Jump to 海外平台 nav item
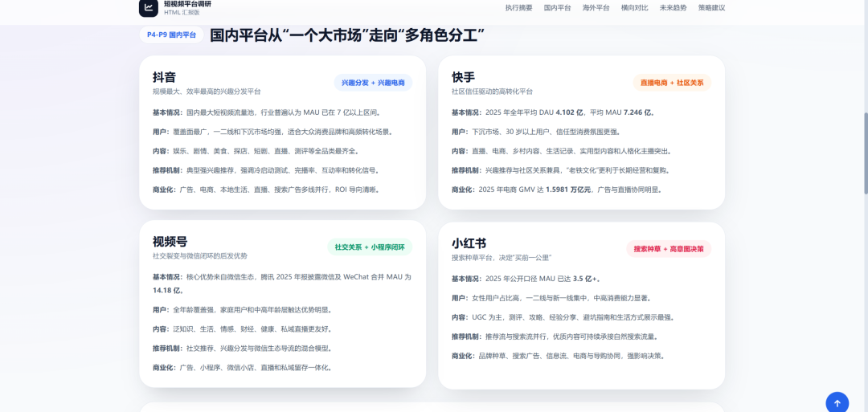This screenshot has height=412, width=868. (x=596, y=8)
